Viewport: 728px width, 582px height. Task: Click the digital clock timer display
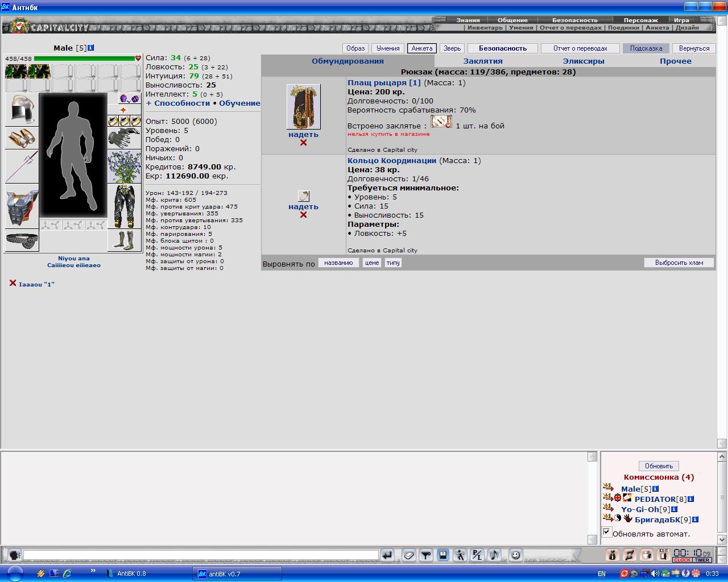(692, 552)
